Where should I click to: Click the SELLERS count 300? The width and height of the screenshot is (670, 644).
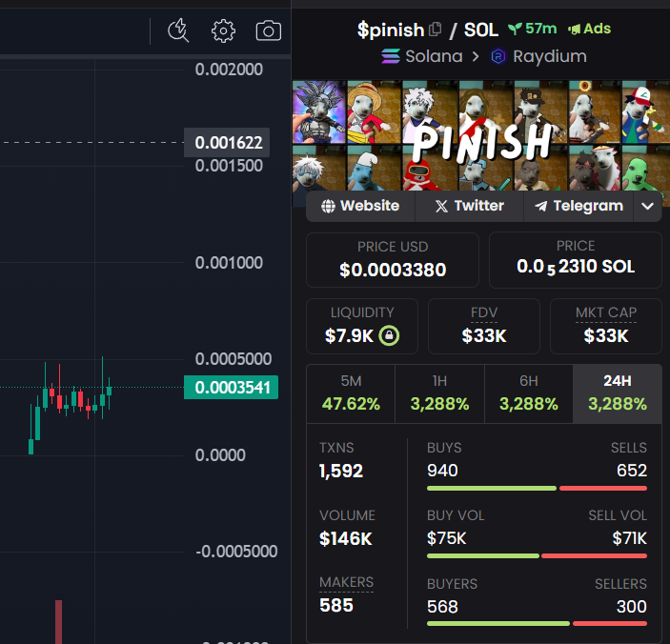[x=632, y=607]
